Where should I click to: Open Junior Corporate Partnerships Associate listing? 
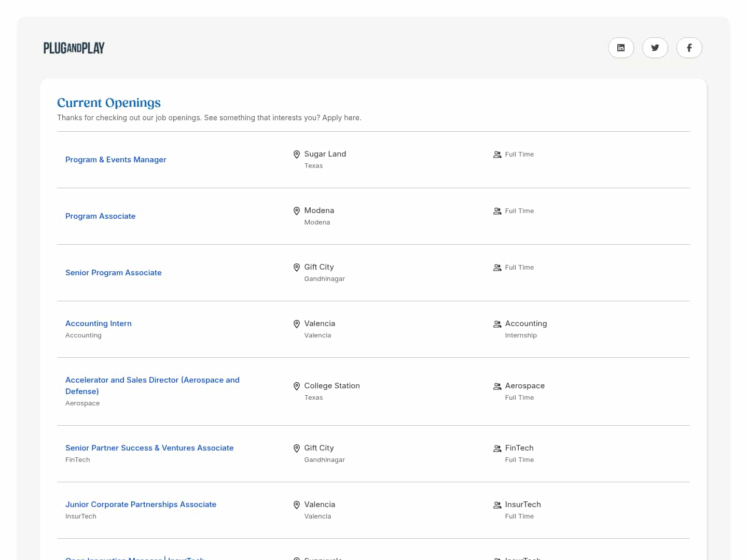[141, 505]
